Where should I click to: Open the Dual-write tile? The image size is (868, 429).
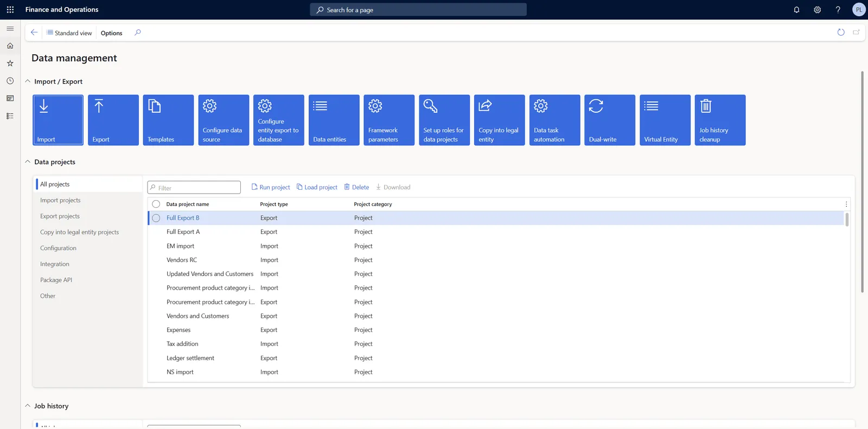610,120
